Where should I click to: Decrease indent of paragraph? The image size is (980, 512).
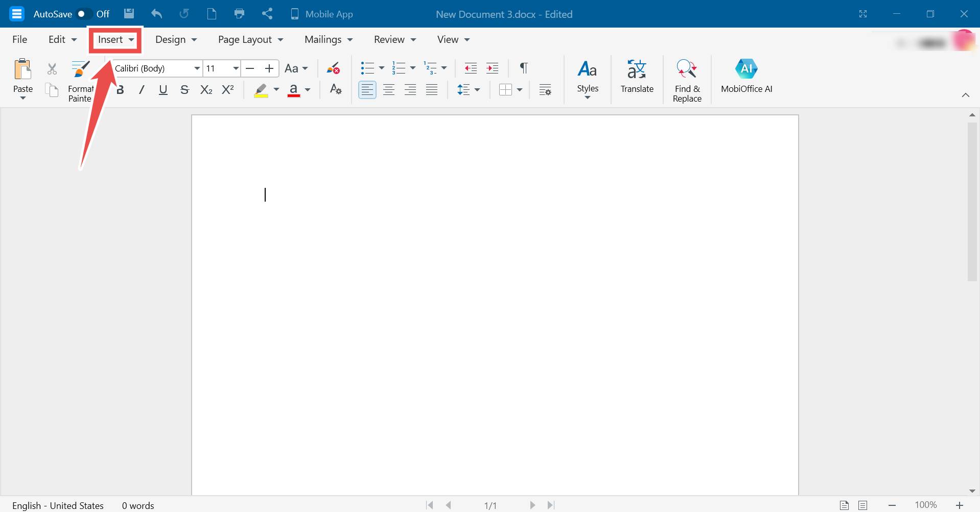point(471,68)
